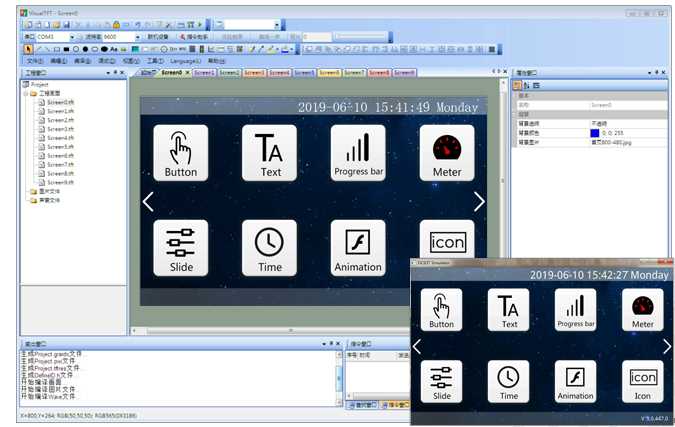Screen dimensions: 675x427
Task: Click the simulator's right chevron arrow
Action: click(x=667, y=346)
